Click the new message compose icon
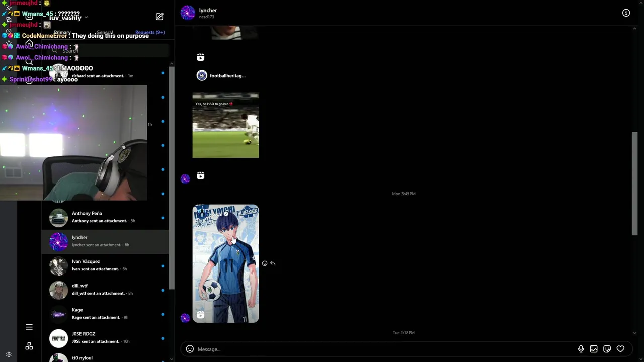 159,17
